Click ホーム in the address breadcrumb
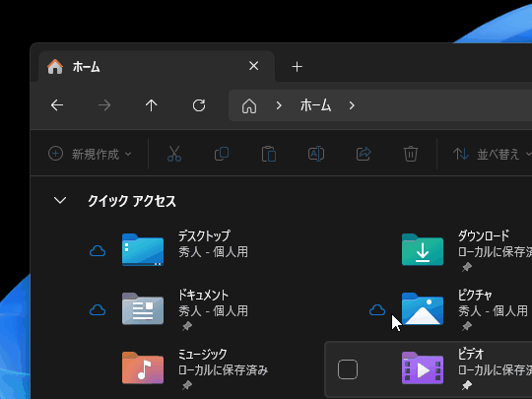 [315, 105]
